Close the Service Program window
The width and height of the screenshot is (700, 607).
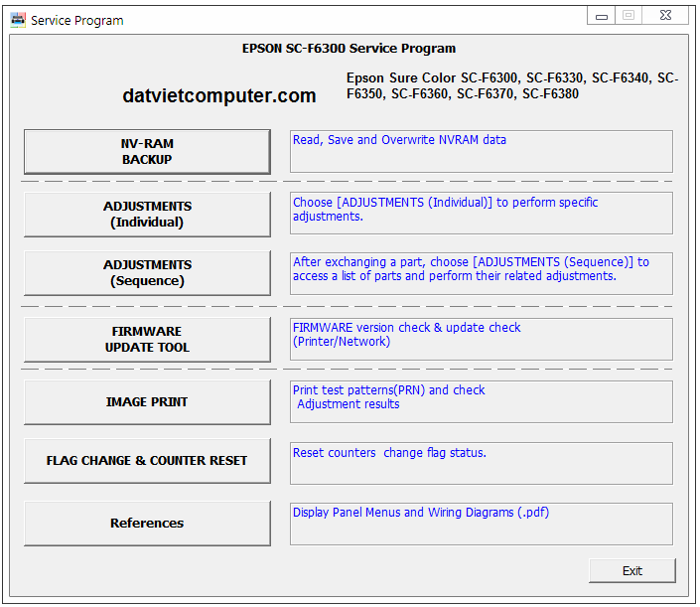click(665, 16)
